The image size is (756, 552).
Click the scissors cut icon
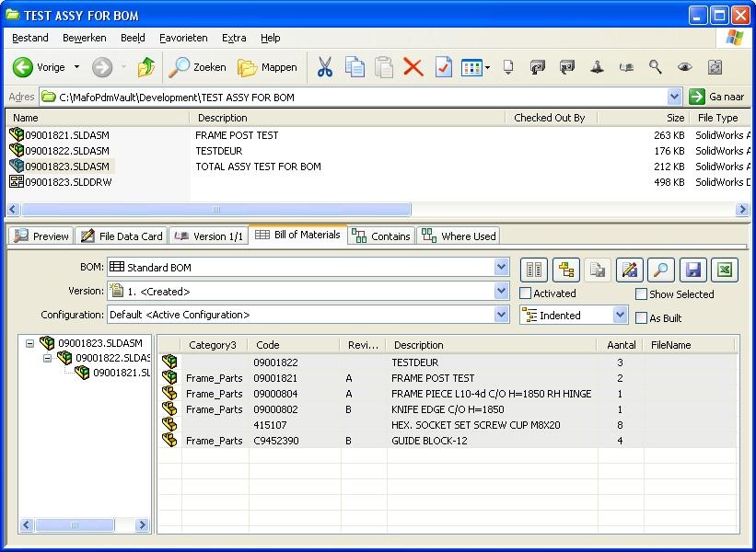324,67
